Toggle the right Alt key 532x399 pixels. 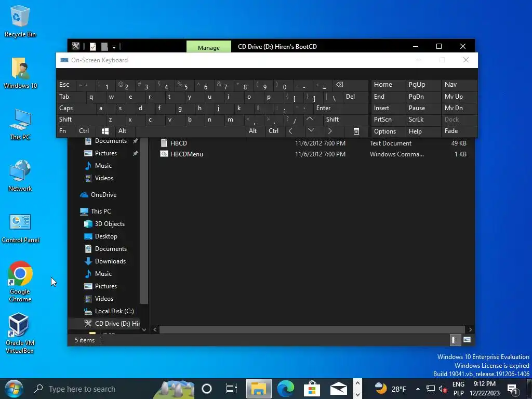coord(255,131)
